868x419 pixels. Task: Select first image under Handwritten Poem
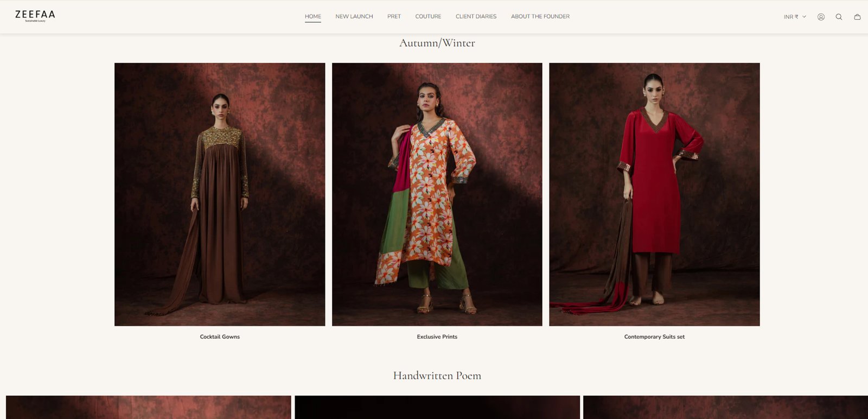tap(148, 407)
